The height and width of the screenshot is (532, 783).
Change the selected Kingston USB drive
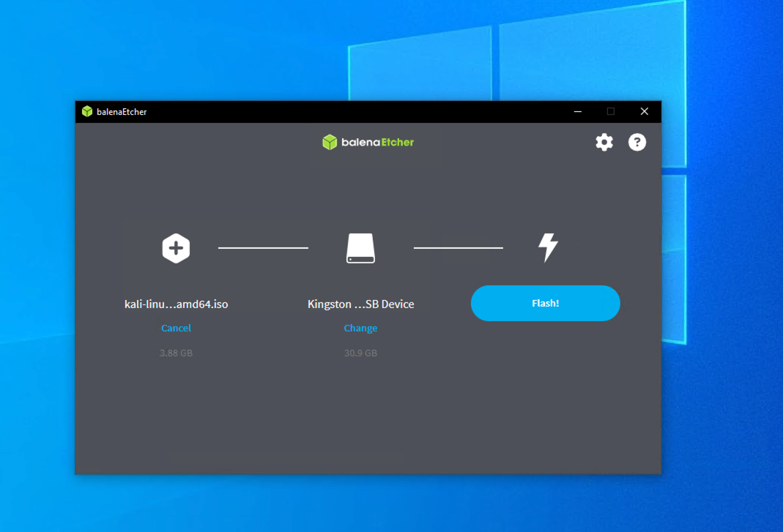tap(360, 328)
